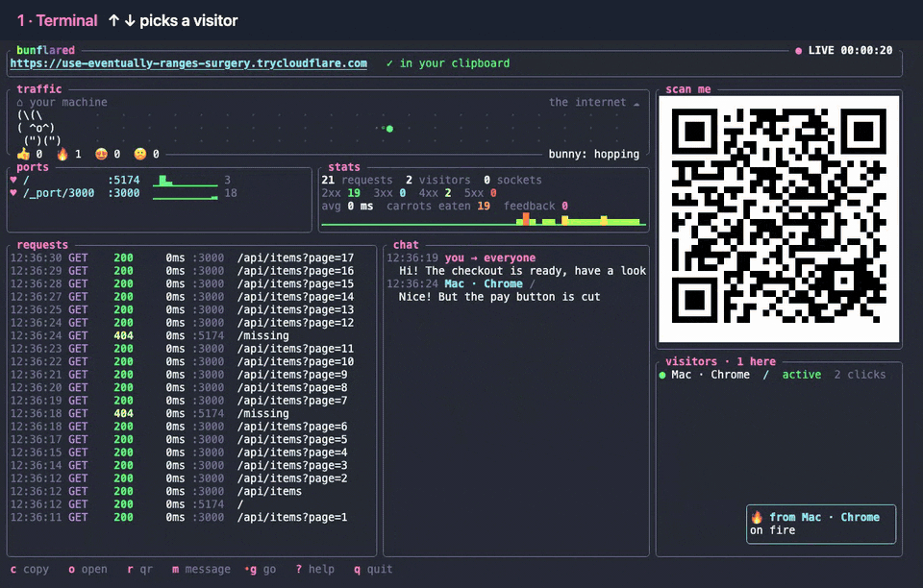This screenshot has width=923, height=588.
Task: Click the '2 visitors' stat
Action: coord(438,180)
